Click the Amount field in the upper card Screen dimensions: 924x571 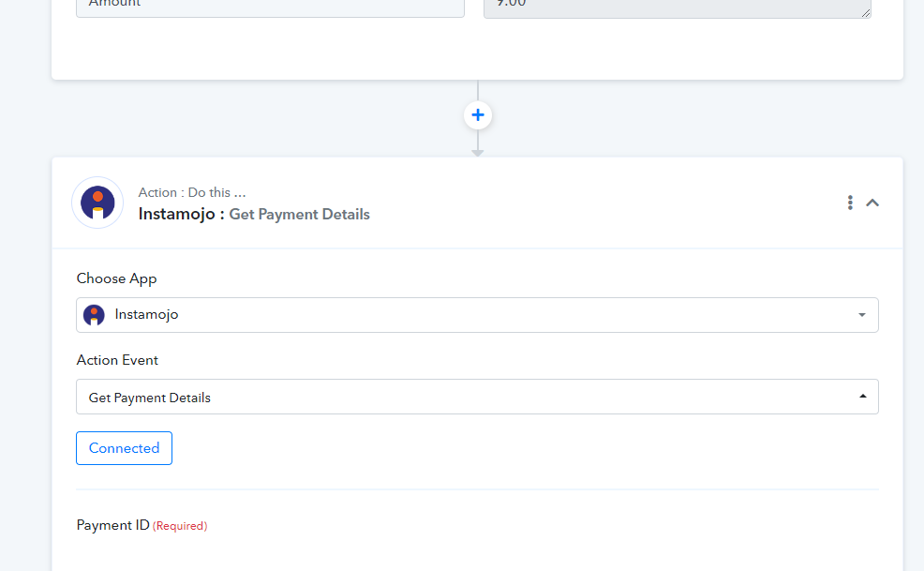coord(270,8)
